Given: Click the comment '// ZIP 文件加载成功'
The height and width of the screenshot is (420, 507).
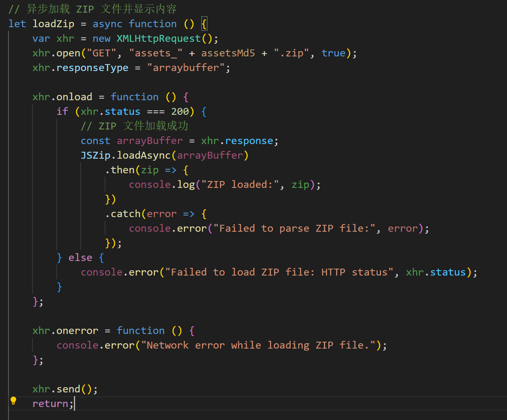Looking at the screenshot, I should tap(134, 126).
